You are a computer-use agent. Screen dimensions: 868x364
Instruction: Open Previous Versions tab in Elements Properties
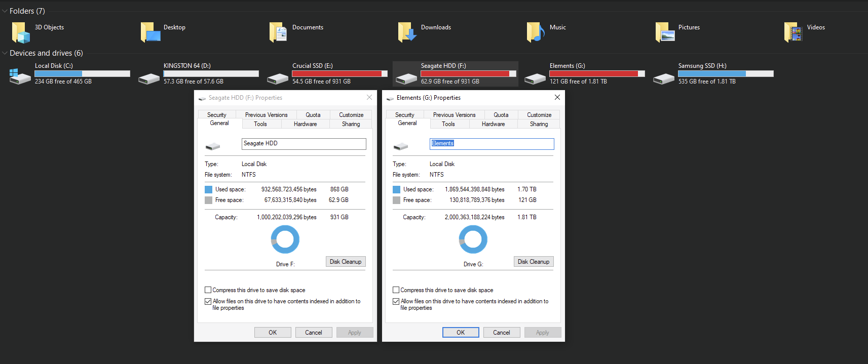pyautogui.click(x=454, y=115)
